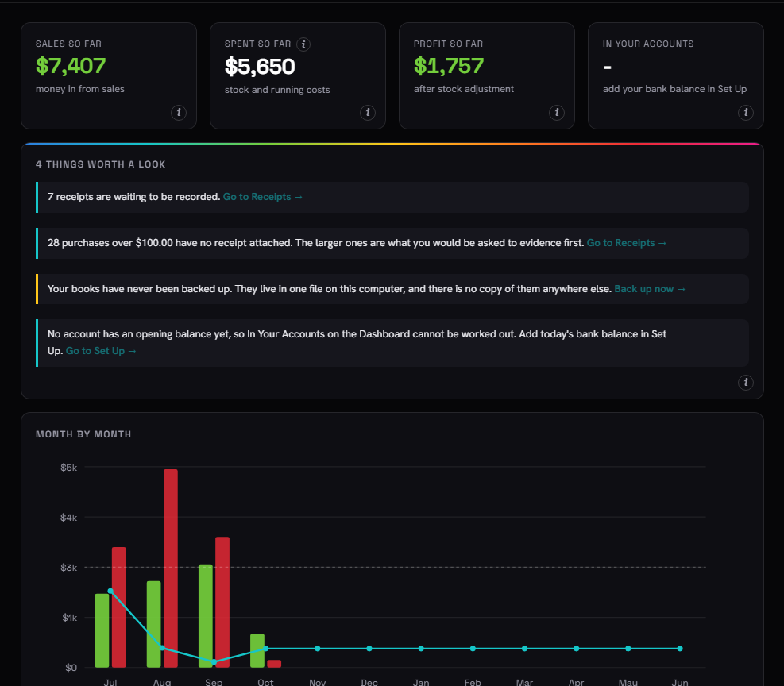Click the small red October spending bar

click(274, 664)
